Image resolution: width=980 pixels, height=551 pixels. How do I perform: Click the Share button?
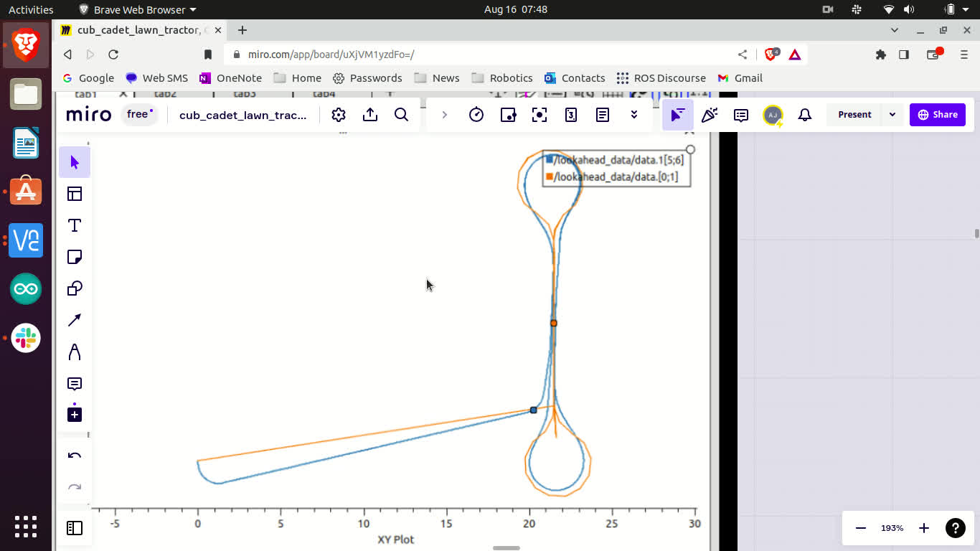pos(937,115)
